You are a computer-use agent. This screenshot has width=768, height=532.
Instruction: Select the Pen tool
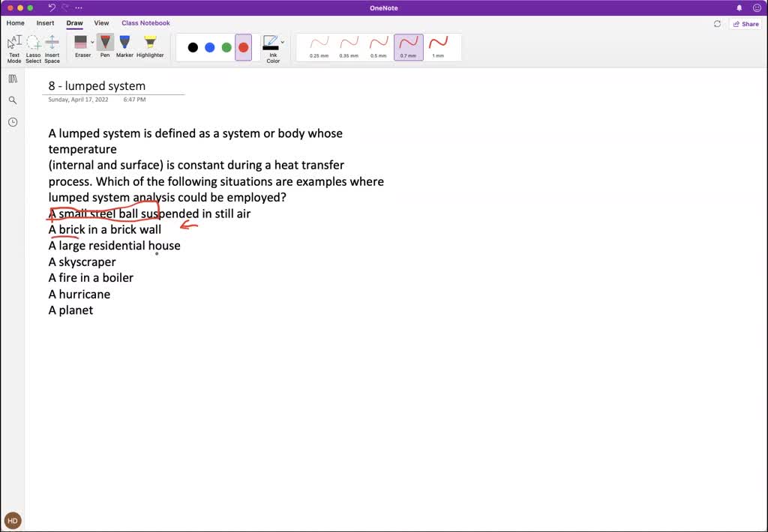point(105,43)
